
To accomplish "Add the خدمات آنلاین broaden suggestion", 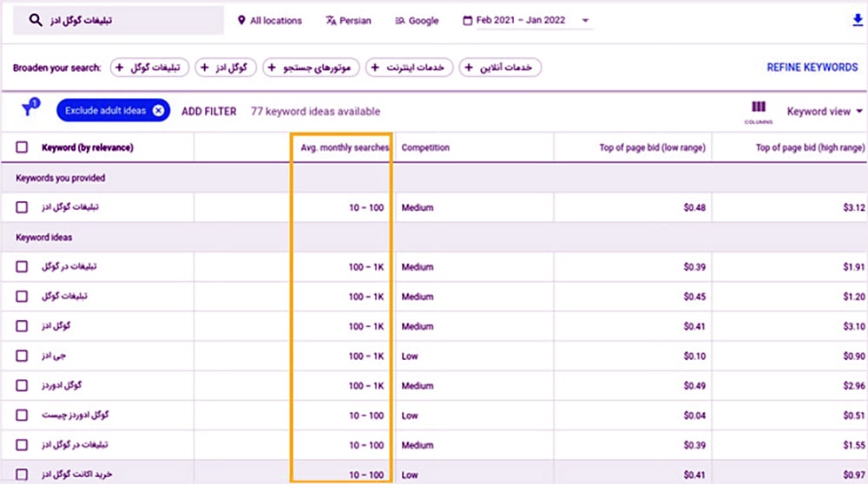I will pos(500,68).
